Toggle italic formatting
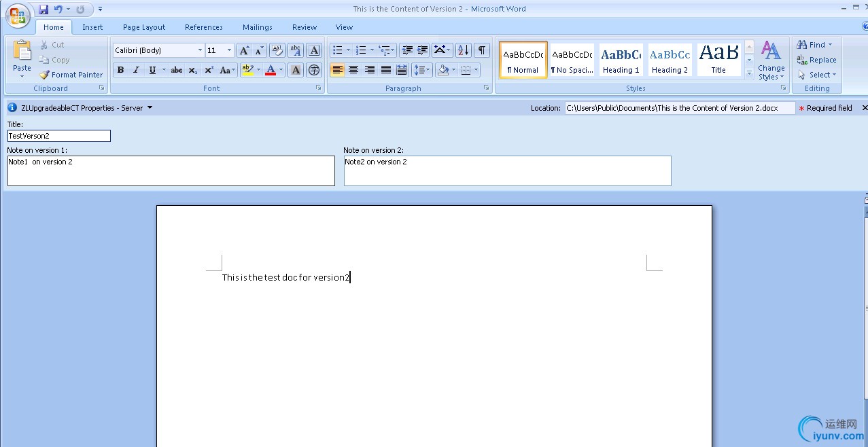Image resolution: width=868 pixels, height=447 pixels. (136, 70)
